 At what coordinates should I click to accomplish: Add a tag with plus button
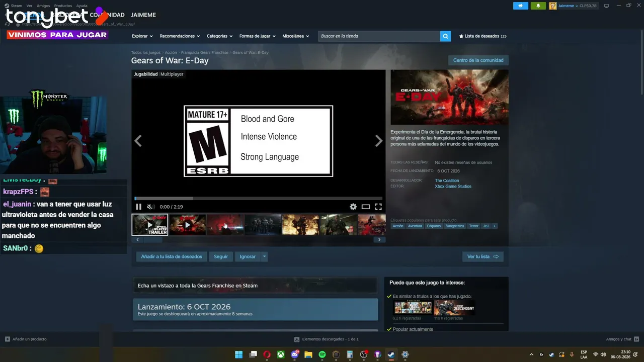(x=495, y=226)
